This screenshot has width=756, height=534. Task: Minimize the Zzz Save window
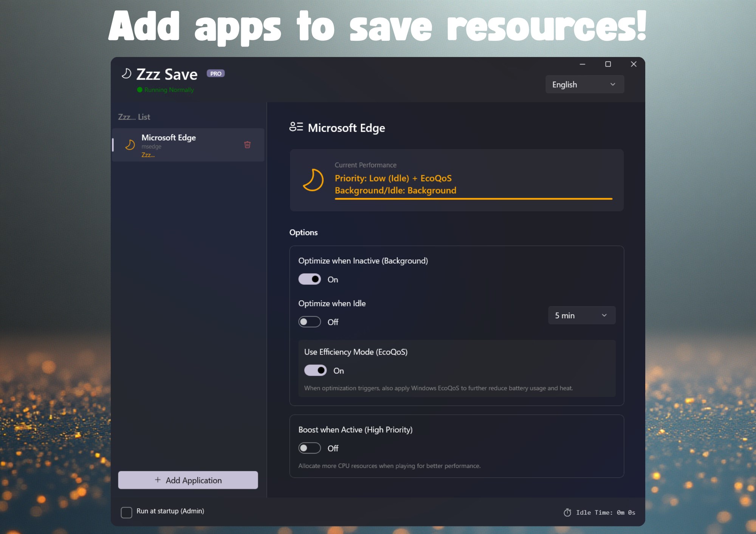click(582, 64)
